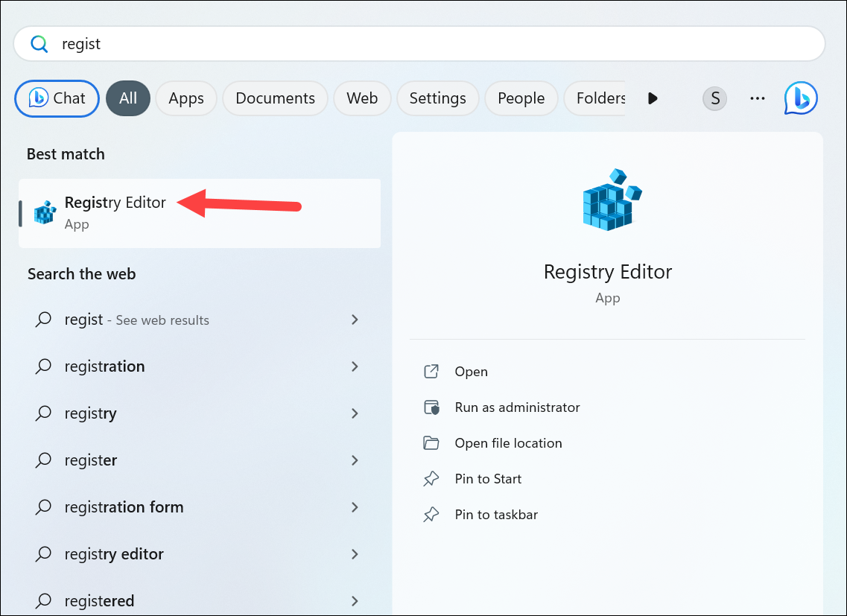Click the Run as administrator shield icon
Image resolution: width=847 pixels, height=616 pixels.
431,407
